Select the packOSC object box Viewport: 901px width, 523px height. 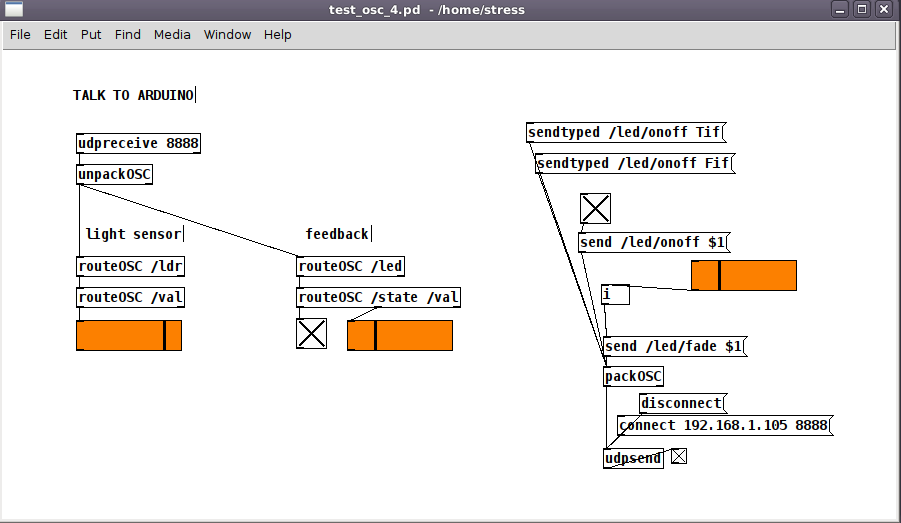(x=633, y=377)
